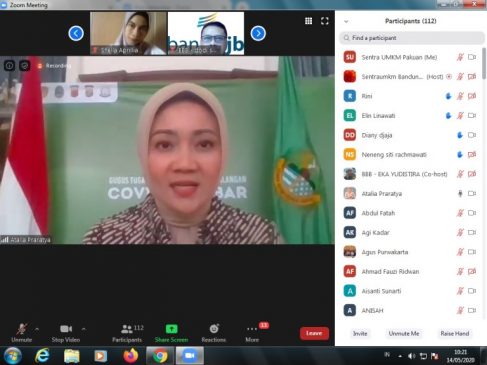
Task: Enter full screen mode icon
Action: coord(325,21)
